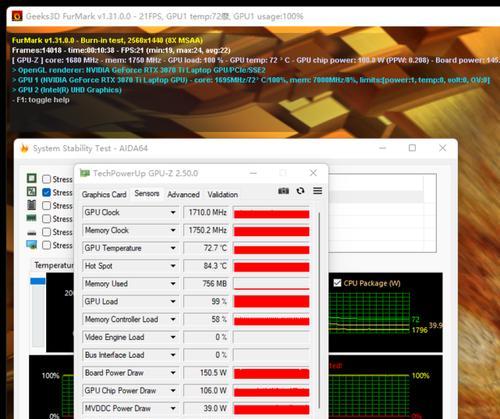Select the Sensors tab in GPU-Z

(x=147, y=193)
